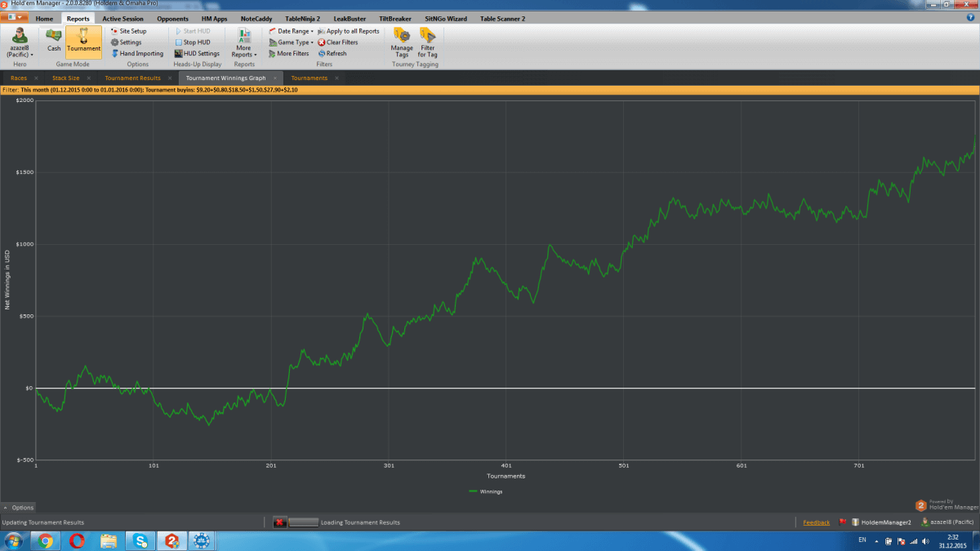
Task: Select Tournament game mode
Action: [83, 41]
